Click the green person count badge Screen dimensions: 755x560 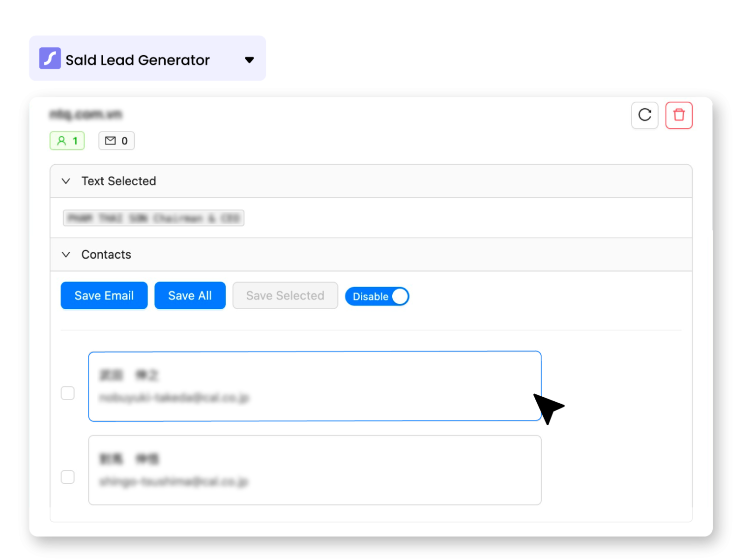[67, 141]
